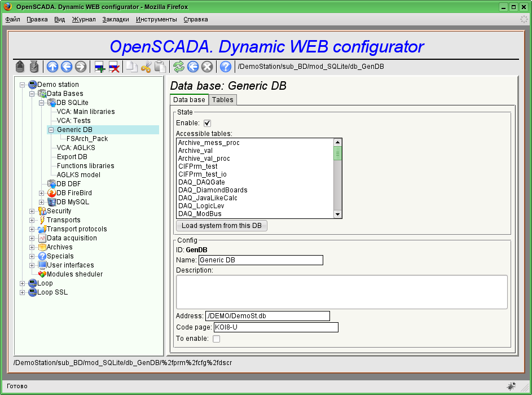Switch to the Tables tab

click(223, 100)
